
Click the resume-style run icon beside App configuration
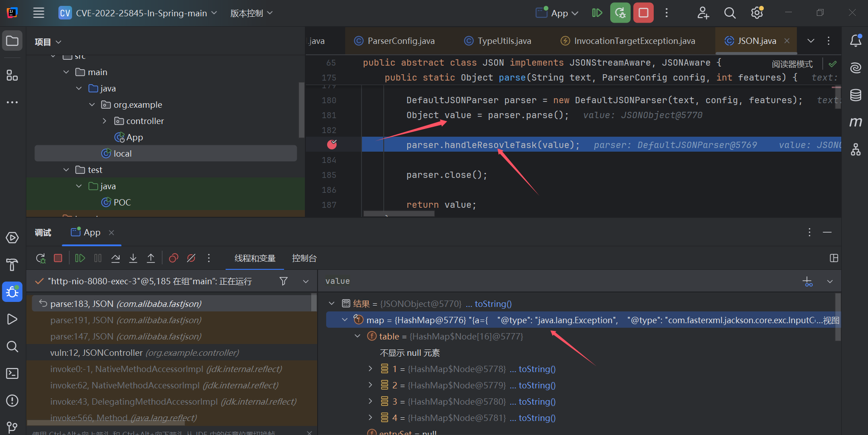(597, 13)
